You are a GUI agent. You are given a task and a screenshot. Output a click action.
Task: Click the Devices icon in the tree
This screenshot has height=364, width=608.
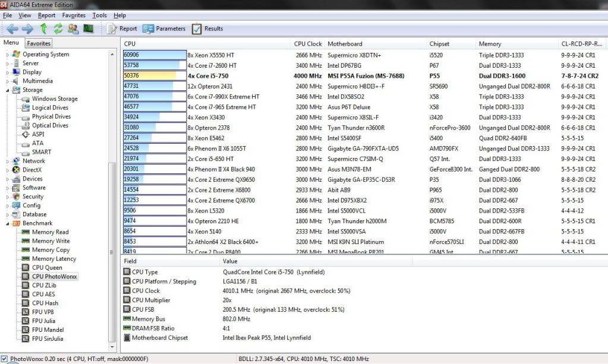tap(16, 179)
